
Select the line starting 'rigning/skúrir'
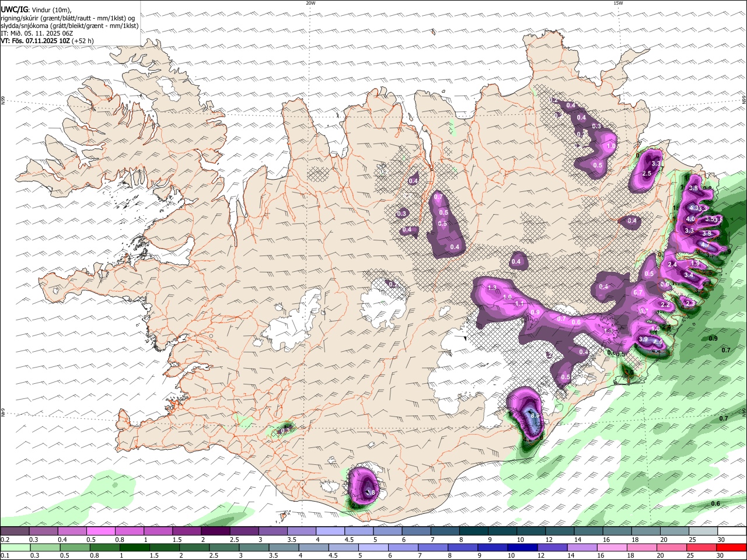67,17
